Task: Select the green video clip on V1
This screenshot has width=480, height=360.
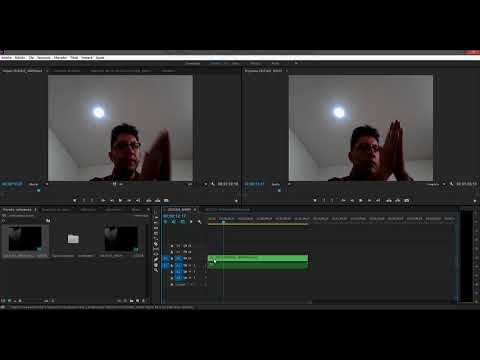Action: (258, 258)
